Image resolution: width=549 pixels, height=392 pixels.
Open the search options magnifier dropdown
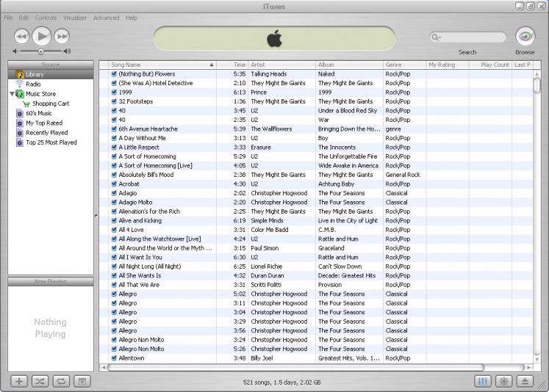click(x=437, y=37)
